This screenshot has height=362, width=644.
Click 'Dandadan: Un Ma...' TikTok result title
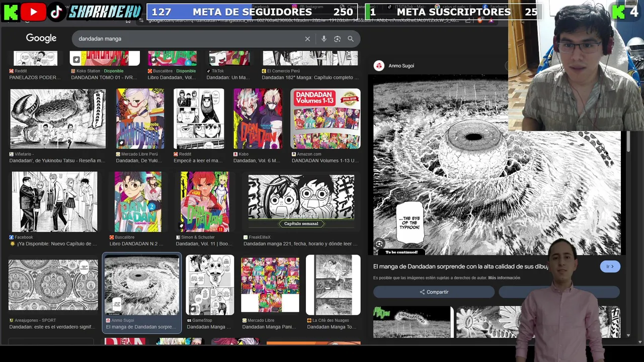click(x=228, y=77)
